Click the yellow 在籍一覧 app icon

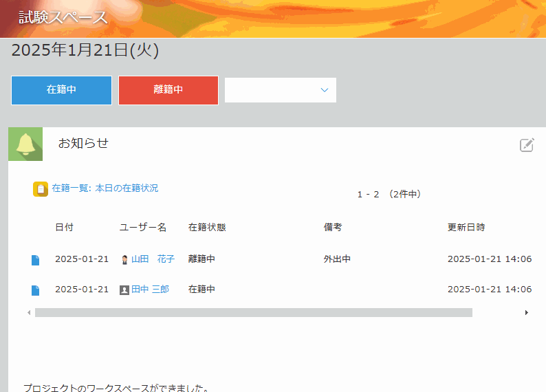pyautogui.click(x=41, y=188)
